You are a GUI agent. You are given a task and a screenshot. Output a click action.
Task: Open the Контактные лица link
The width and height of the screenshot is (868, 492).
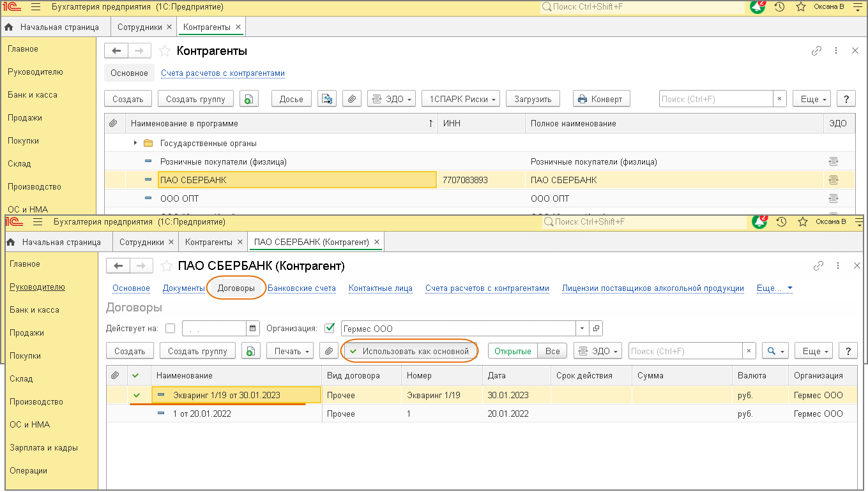381,288
